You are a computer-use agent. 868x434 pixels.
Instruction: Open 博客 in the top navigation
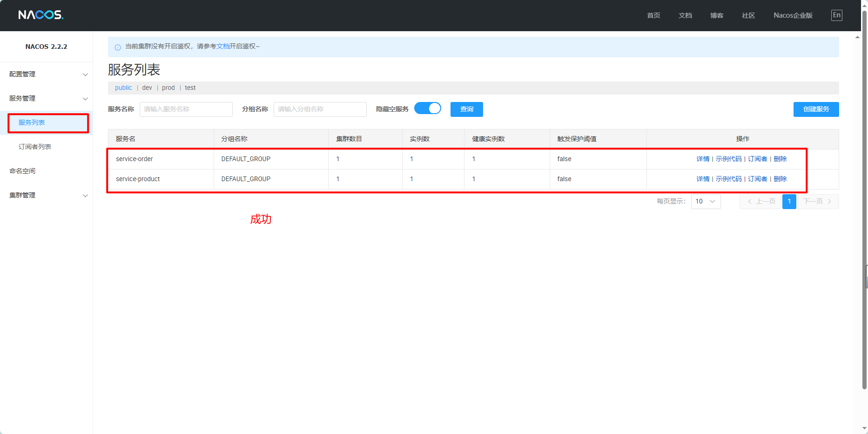(717, 15)
